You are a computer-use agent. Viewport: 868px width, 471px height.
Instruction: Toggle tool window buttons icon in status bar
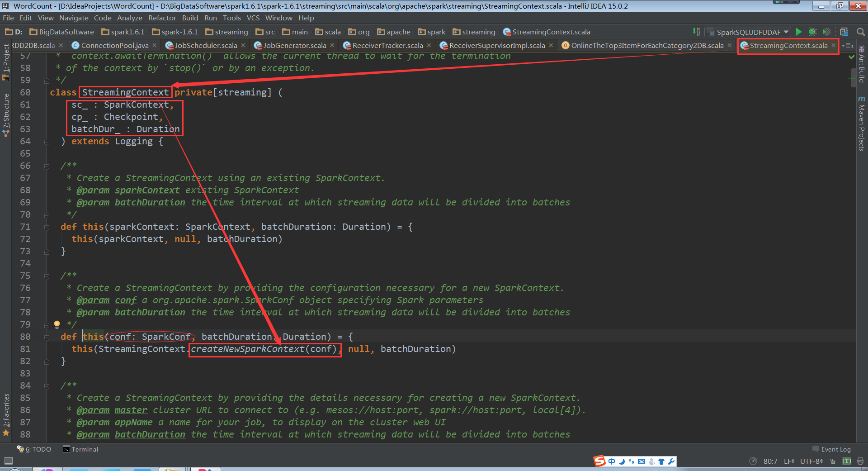(8, 461)
